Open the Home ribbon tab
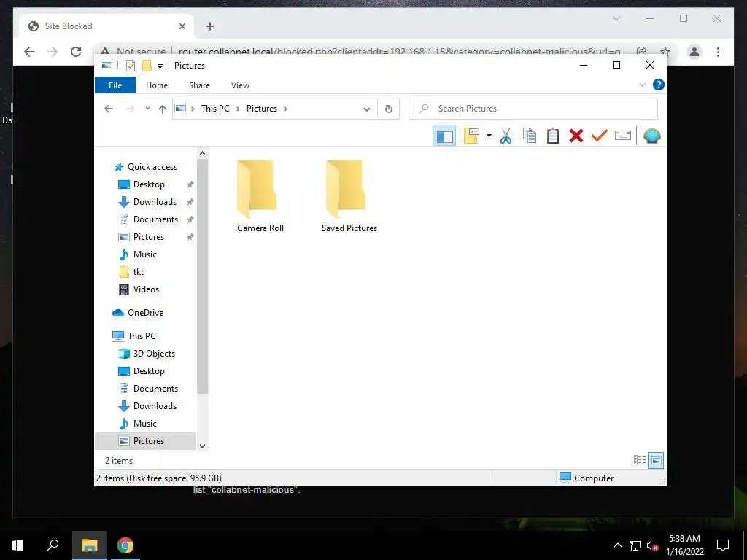The image size is (747, 560). tap(157, 85)
